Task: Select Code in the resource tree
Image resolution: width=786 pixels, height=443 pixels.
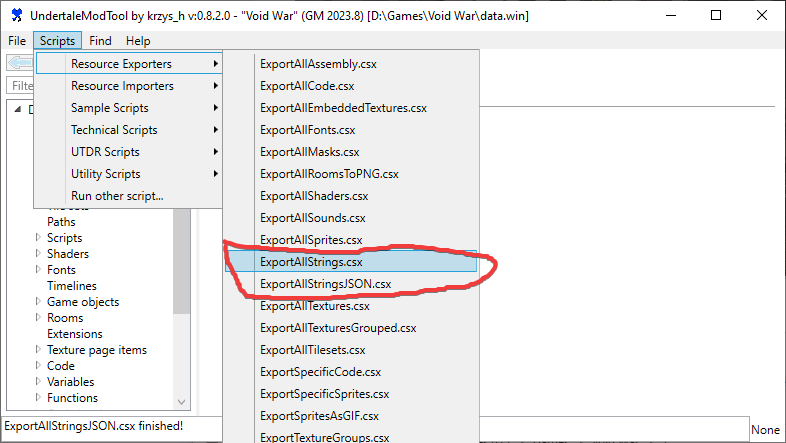Action: pos(61,366)
